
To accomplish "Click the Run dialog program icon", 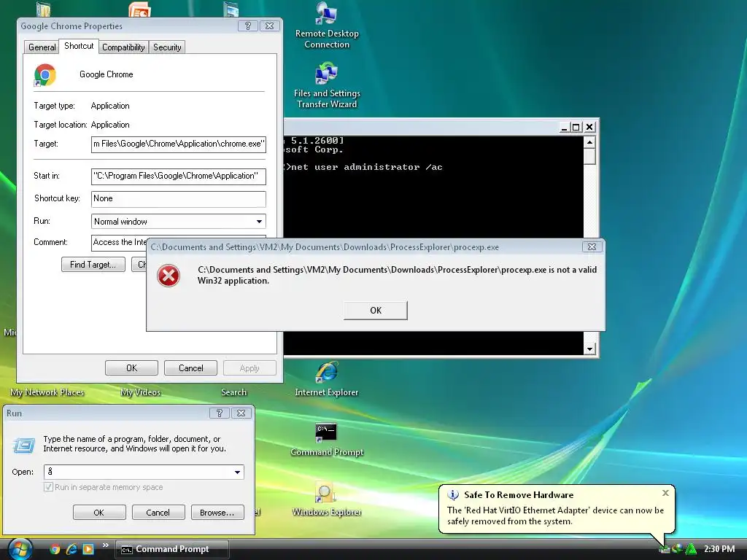I will coord(24,446).
